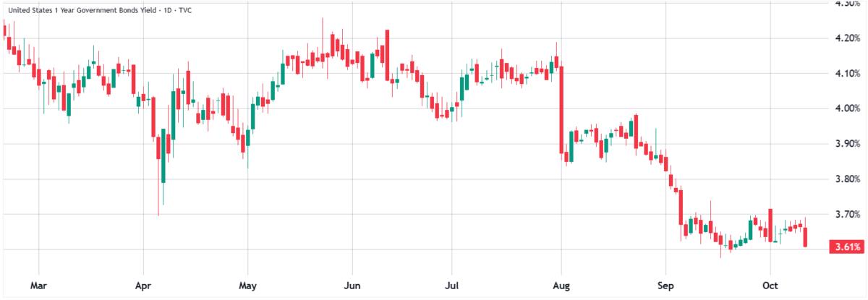Click the Jul label on the time axis
This screenshot has height=300, width=868.
(x=453, y=285)
